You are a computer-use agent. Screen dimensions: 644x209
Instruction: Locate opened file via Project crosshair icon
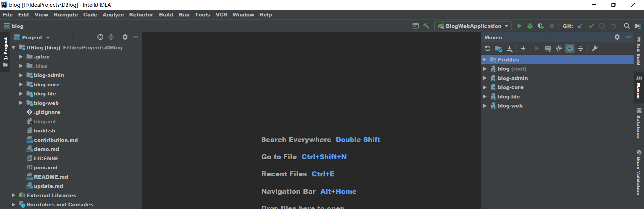point(100,37)
